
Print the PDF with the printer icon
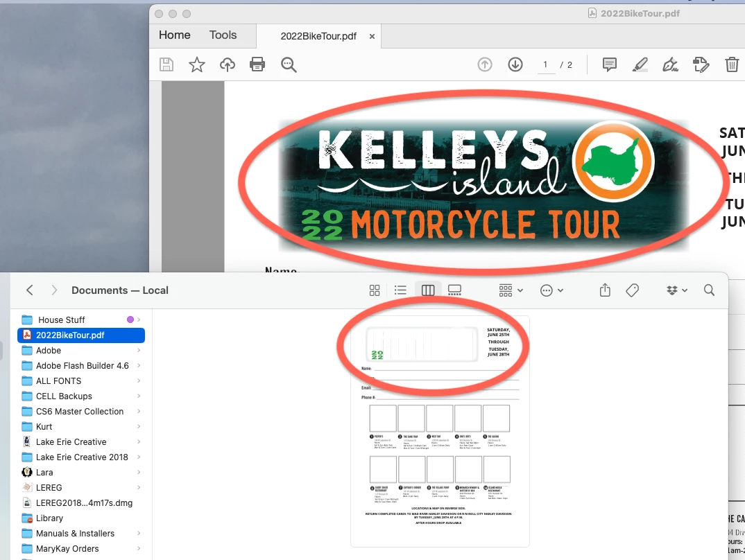click(x=257, y=64)
